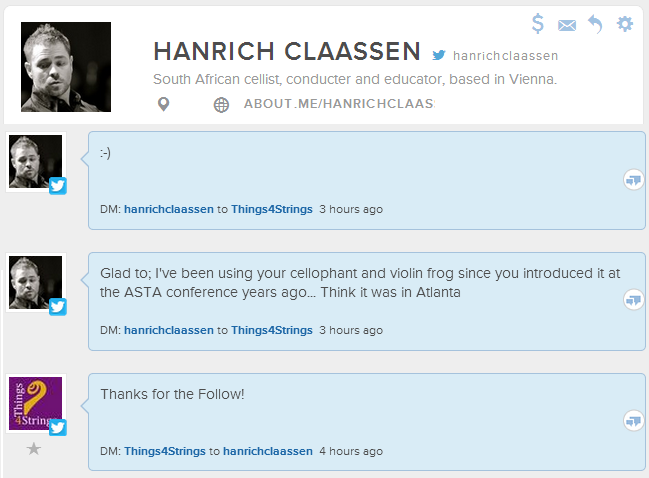This screenshot has height=478, width=649.
Task: Open the ABOUT.ME/HANRICHCLAAS link
Action: pos(339,104)
